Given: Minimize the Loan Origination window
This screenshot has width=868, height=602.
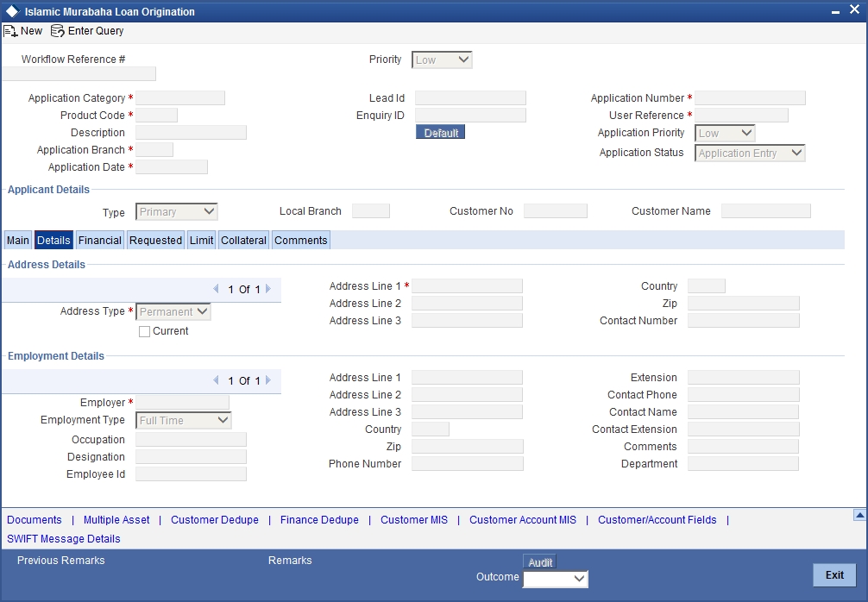Looking at the screenshot, I should point(835,11).
